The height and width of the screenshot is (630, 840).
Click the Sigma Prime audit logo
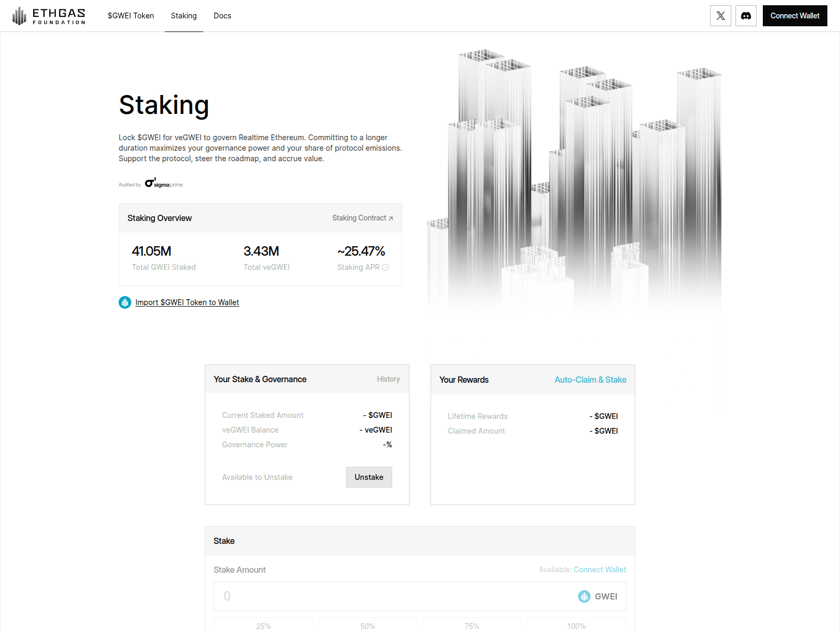coord(163,183)
